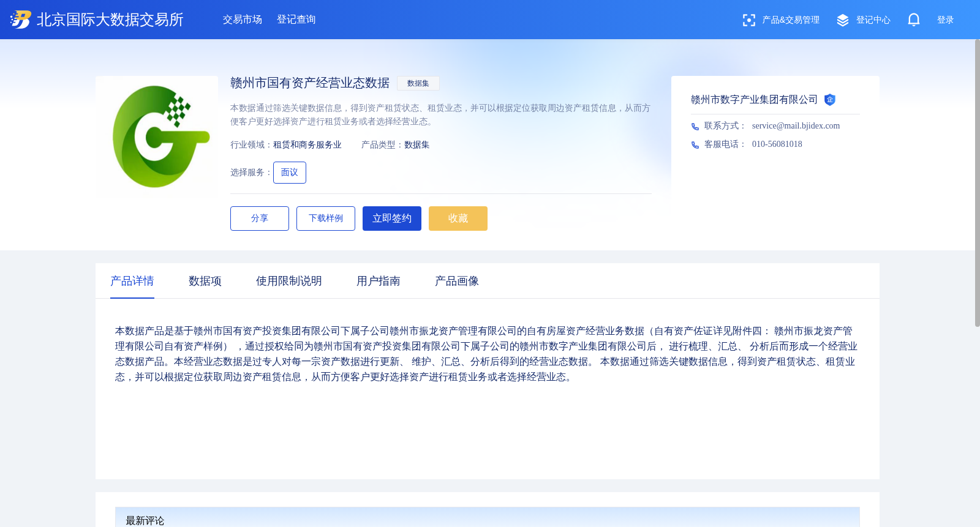Switch to the 数据项 tab

click(205, 281)
